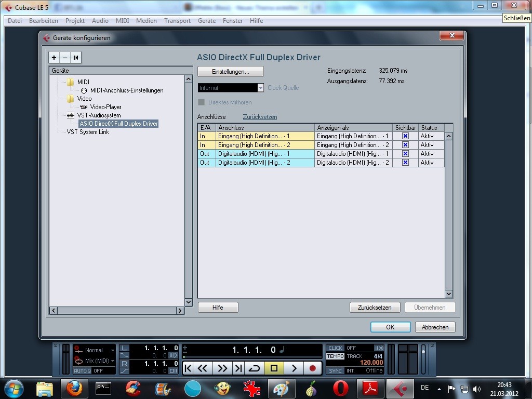Fast forward using the double right arrows
Viewport: 532px width, 399px height.
[x=222, y=368]
